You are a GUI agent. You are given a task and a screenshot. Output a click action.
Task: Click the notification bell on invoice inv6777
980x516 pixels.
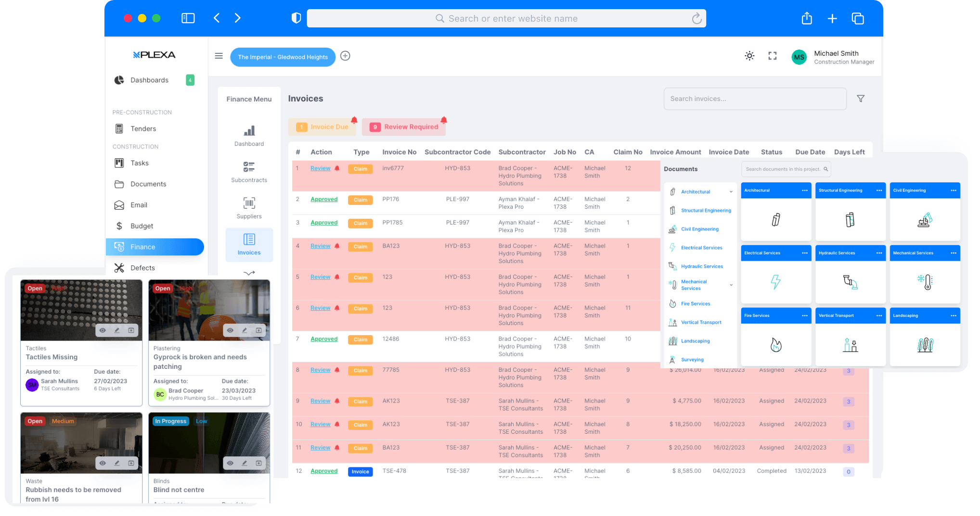pyautogui.click(x=336, y=168)
